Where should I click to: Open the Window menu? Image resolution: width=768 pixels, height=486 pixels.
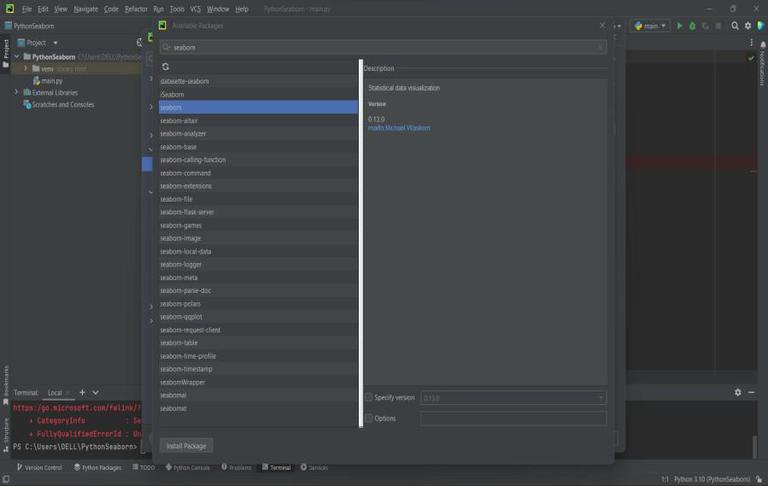(x=217, y=9)
